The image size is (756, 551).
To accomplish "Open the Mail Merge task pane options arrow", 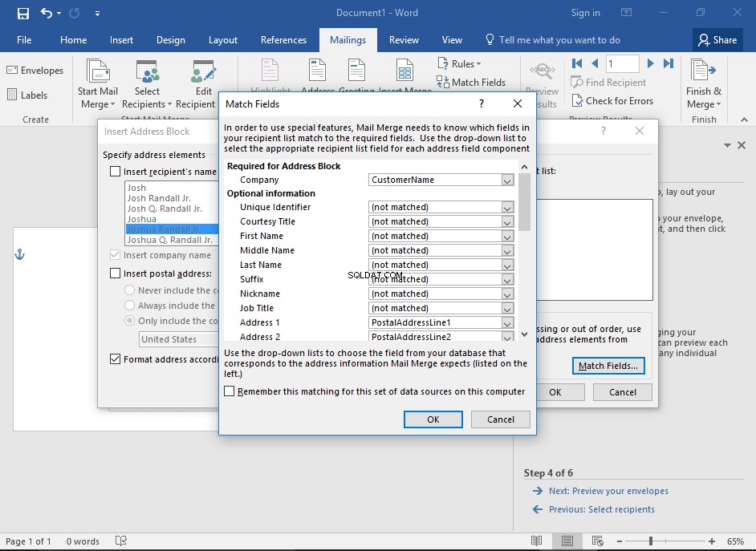I will point(727,145).
